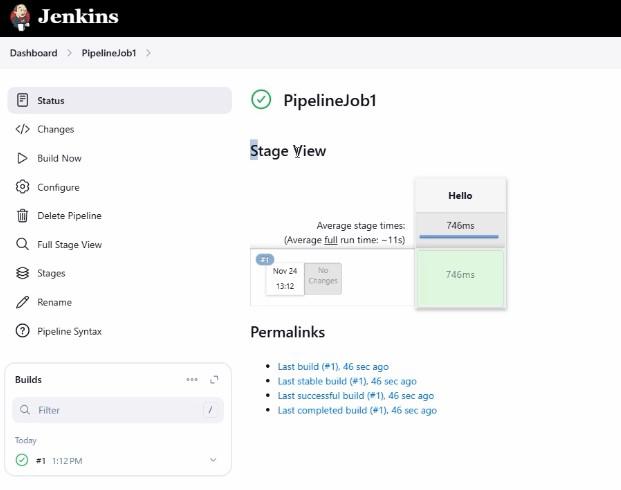Click the No Changes box
621x490 pixels.
323,278
